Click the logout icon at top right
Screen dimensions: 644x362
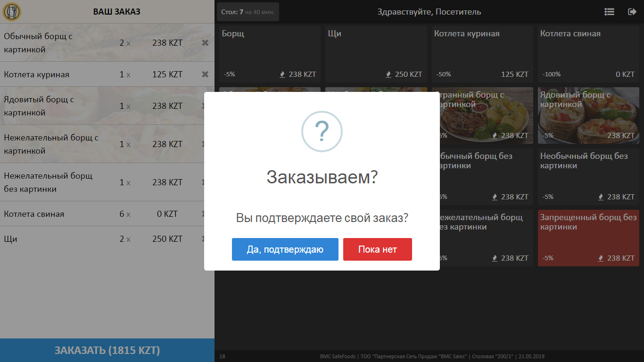[x=632, y=12]
